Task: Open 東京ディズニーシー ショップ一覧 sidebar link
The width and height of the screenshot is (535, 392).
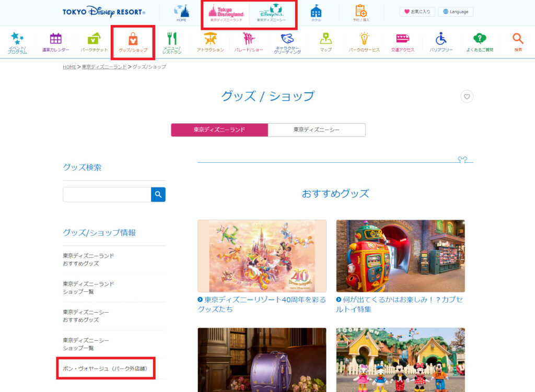Action: point(86,345)
